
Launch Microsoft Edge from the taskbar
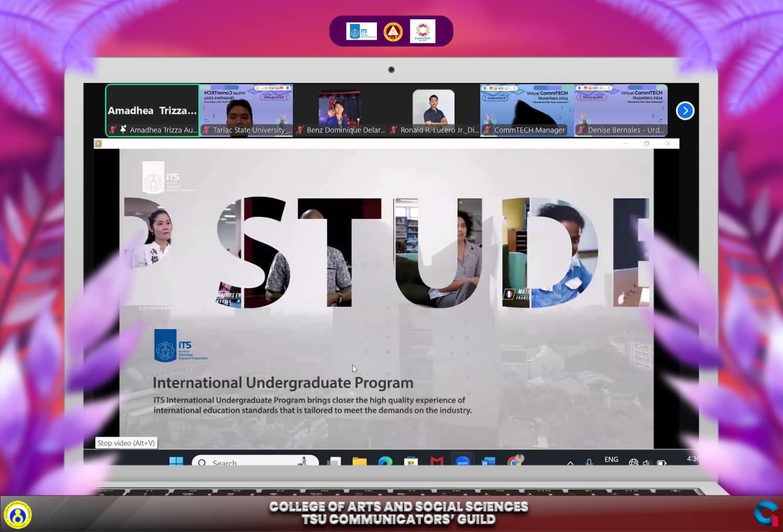coord(385,462)
